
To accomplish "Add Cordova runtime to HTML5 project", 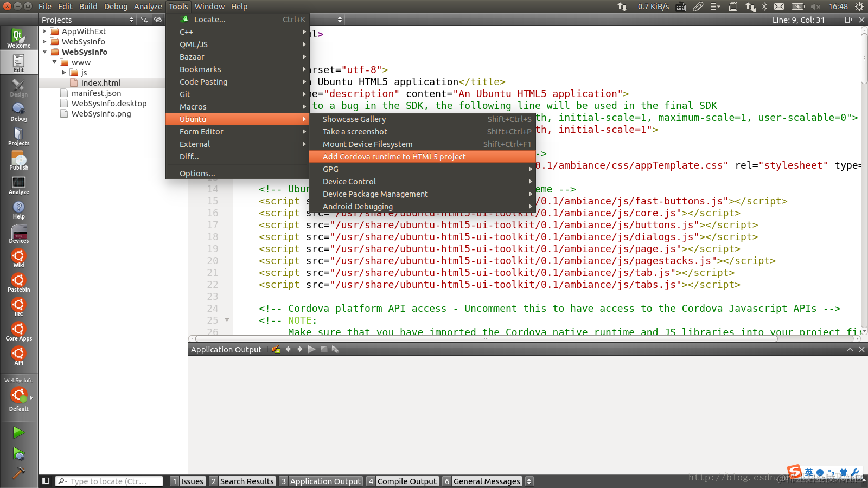I will tap(422, 157).
